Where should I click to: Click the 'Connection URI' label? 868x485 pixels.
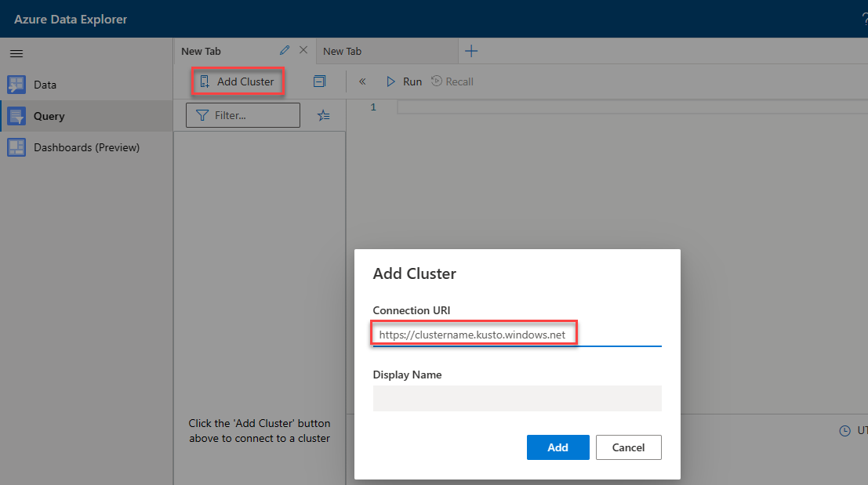pos(412,310)
